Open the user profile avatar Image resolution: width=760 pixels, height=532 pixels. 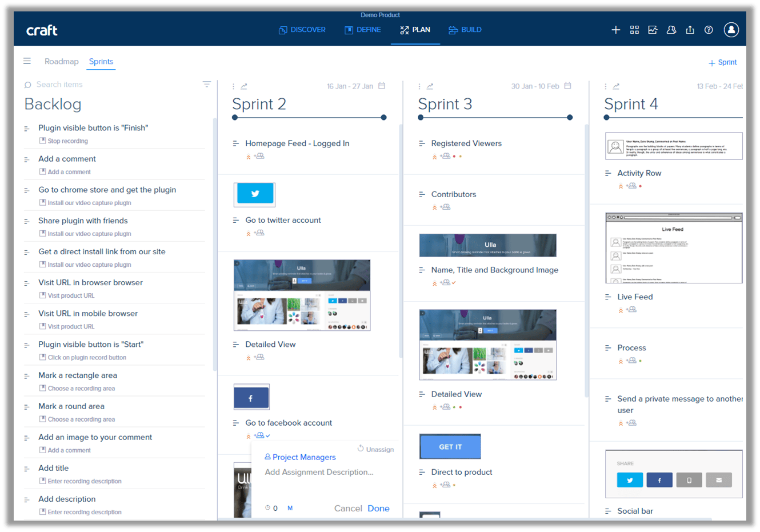[x=731, y=30]
